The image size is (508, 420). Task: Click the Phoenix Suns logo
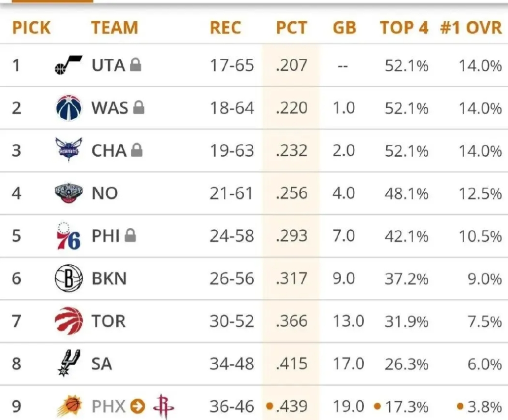(70, 406)
